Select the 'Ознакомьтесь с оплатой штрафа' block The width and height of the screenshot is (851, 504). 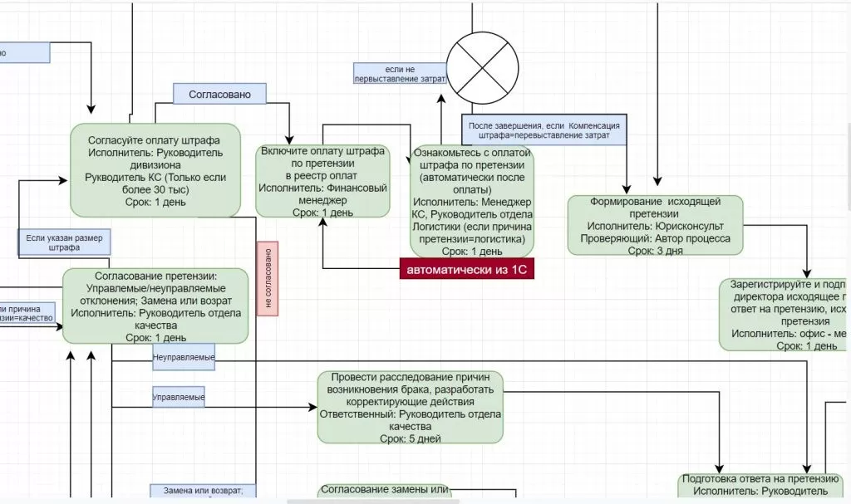pos(471,200)
